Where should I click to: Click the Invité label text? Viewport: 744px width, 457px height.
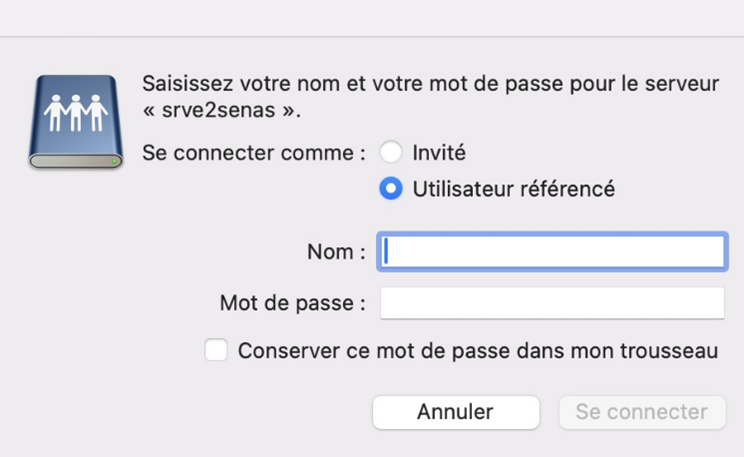click(x=439, y=153)
